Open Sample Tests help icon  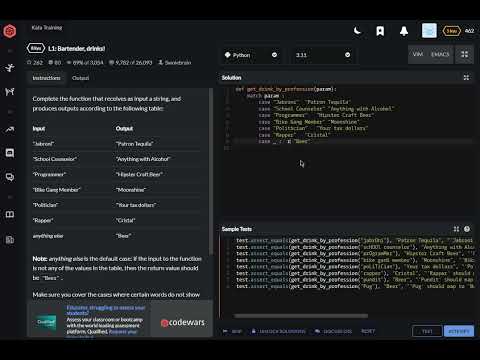pyautogui.click(x=467, y=229)
